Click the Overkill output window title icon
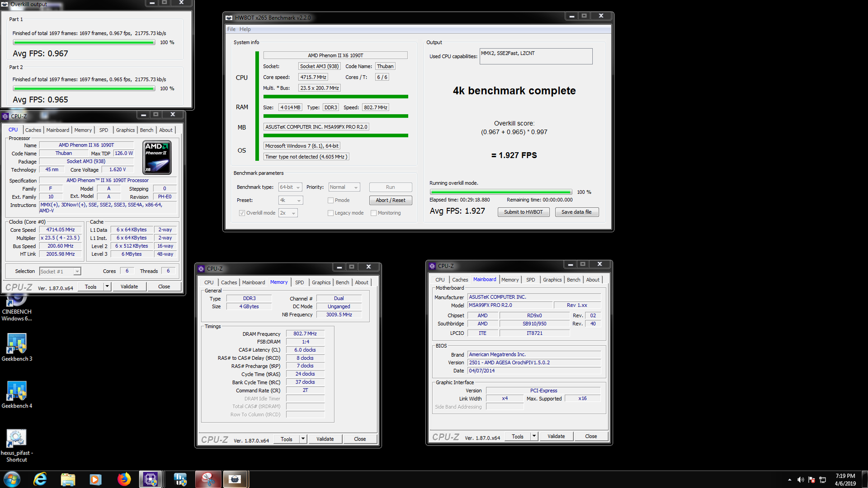The image size is (868, 488). (5, 4)
